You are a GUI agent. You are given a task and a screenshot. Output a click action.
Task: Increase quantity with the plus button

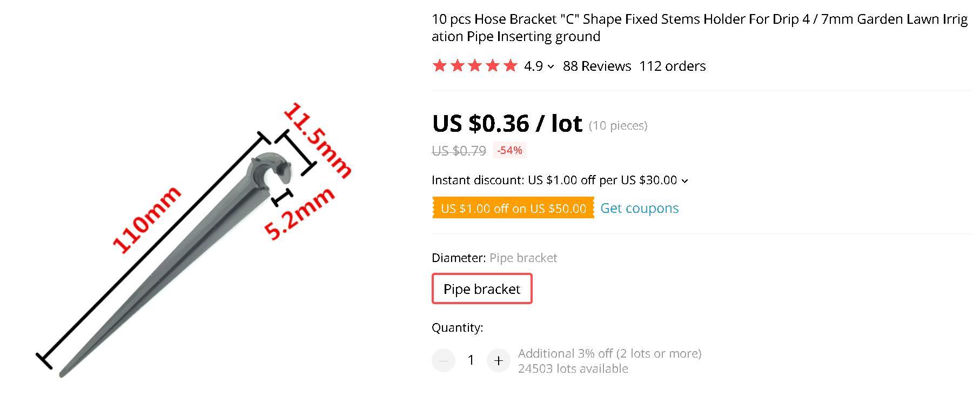[x=498, y=360]
